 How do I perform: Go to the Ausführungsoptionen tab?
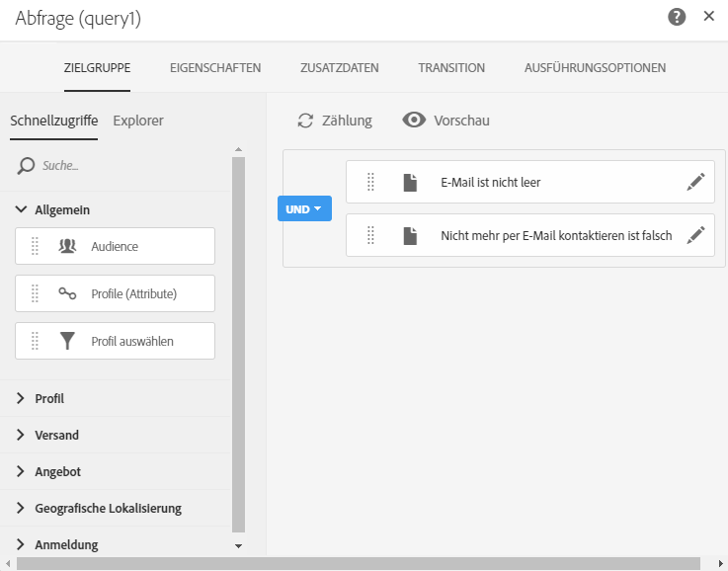[595, 68]
